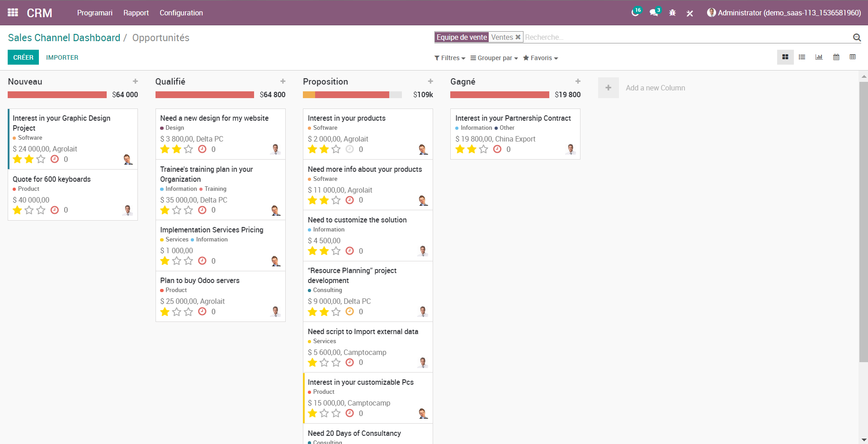Open the conversations chat icon with badge 3
This screenshot has height=444, width=868.
[x=654, y=12]
